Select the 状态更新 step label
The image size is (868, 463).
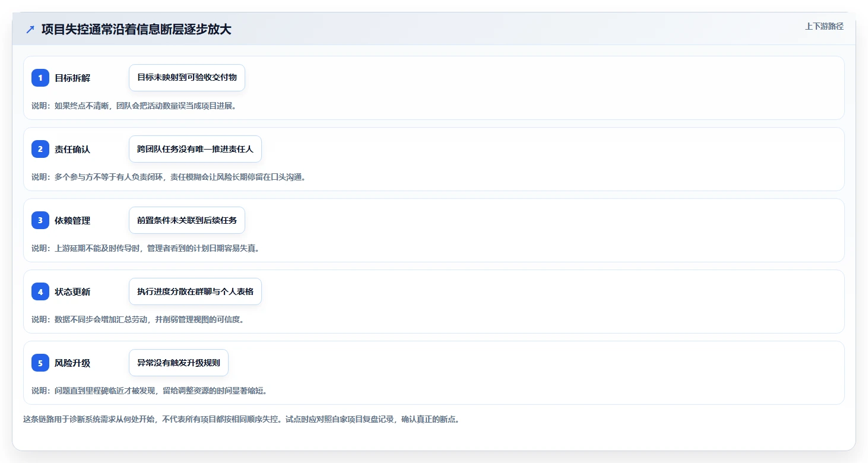pos(72,291)
